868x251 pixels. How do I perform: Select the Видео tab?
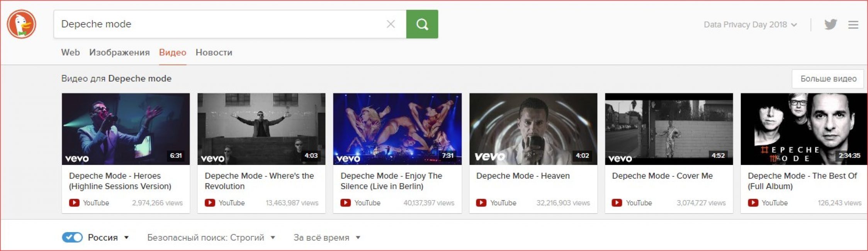[x=173, y=53]
